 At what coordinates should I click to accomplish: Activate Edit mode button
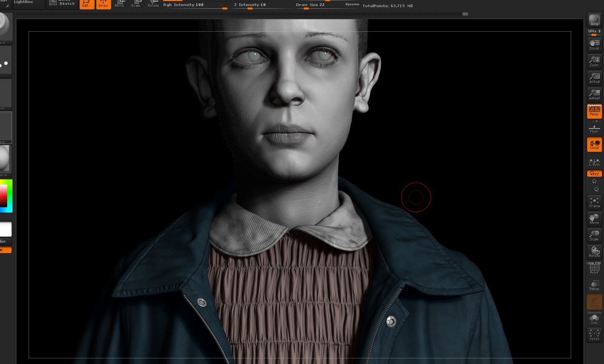click(87, 4)
